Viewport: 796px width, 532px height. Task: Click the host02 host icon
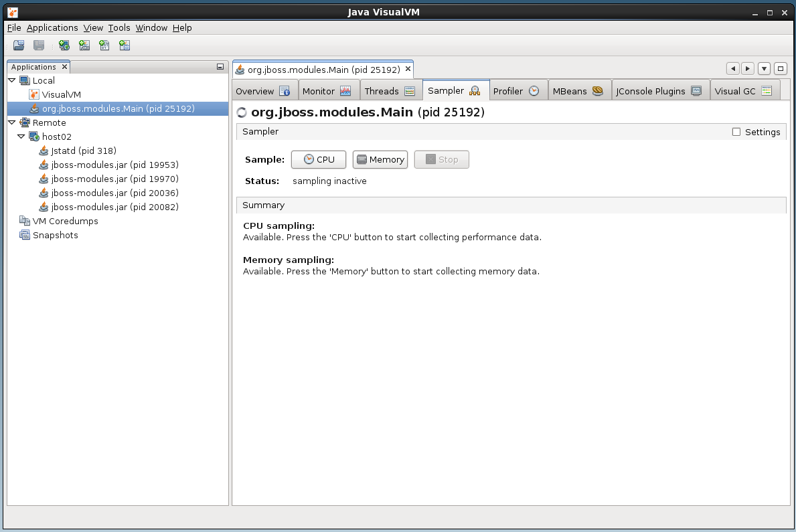pos(34,137)
